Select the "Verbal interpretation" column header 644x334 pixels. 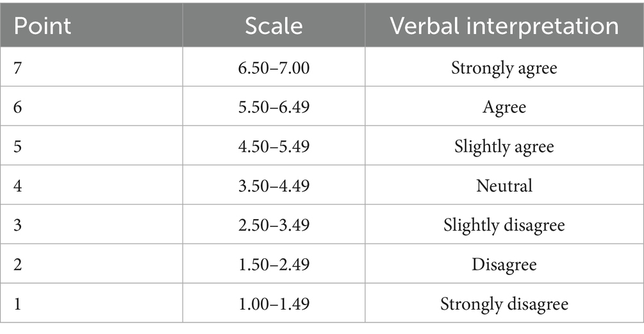click(x=504, y=26)
